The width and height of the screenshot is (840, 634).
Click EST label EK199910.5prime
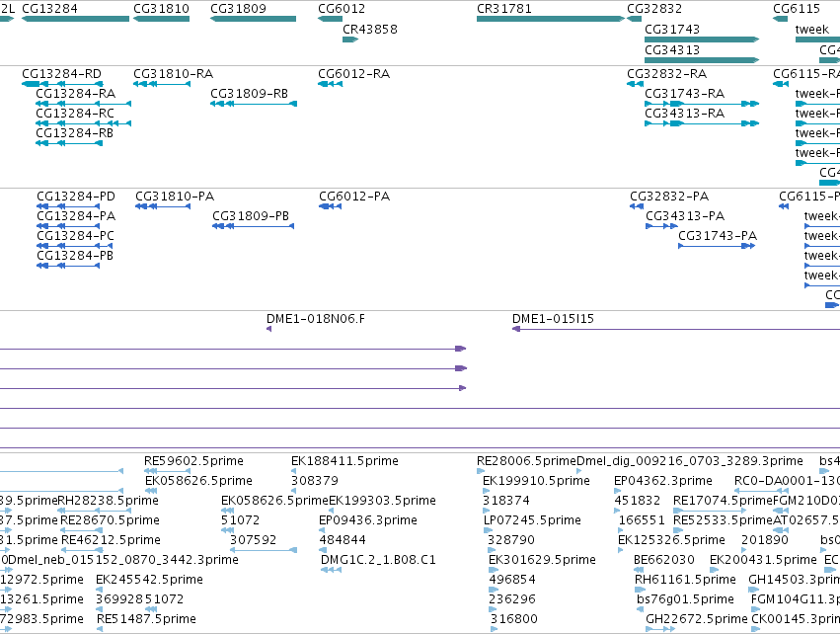tap(536, 481)
